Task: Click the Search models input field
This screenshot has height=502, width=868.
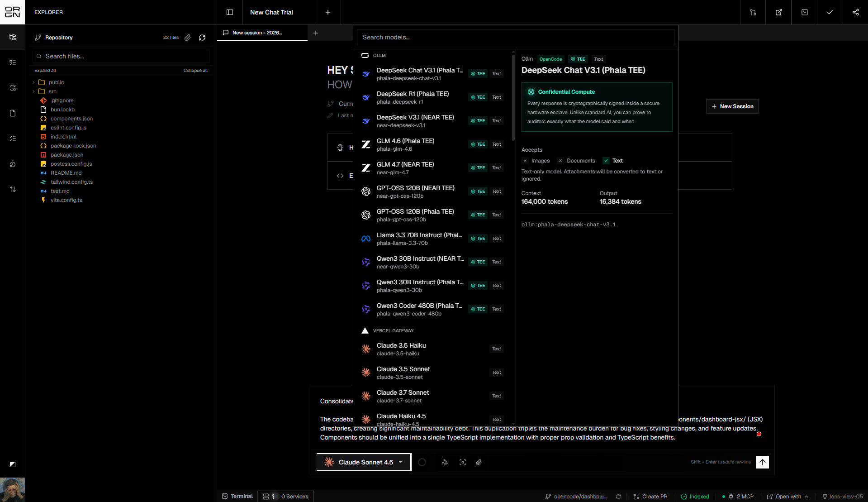Action: click(x=515, y=37)
